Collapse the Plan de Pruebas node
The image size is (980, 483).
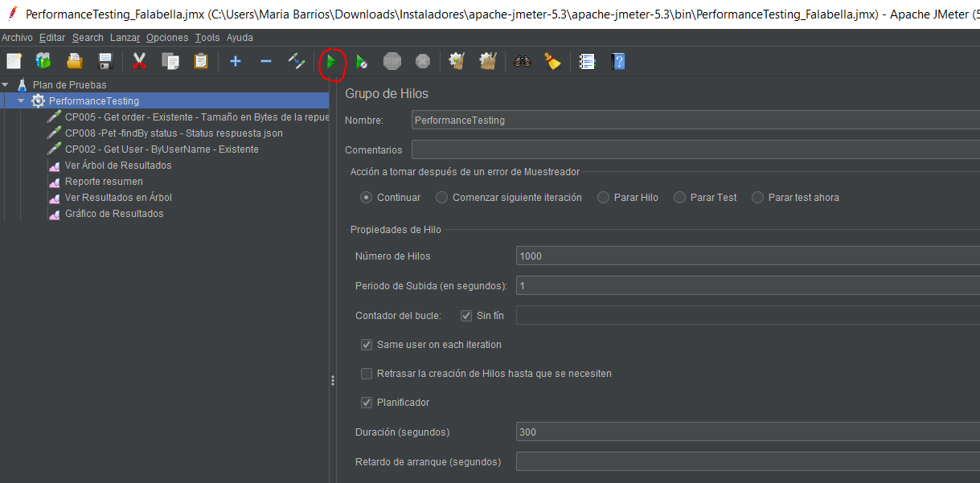pyautogui.click(x=6, y=84)
